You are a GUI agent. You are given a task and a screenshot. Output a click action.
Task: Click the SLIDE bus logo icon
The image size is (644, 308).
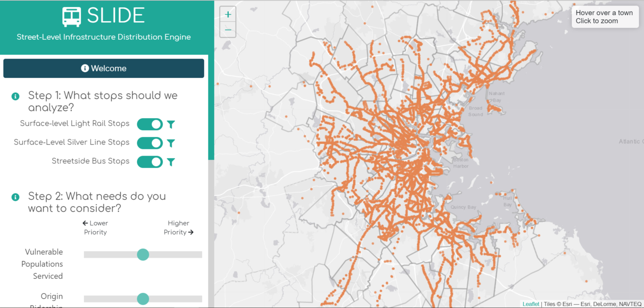tap(71, 17)
